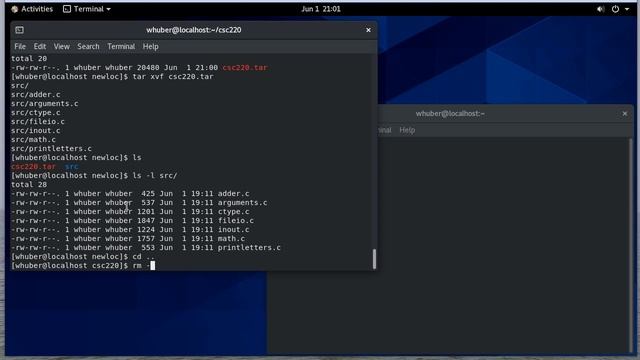
Task: Click the 'tar xvf csc220.tar' command line
Action: [112, 77]
